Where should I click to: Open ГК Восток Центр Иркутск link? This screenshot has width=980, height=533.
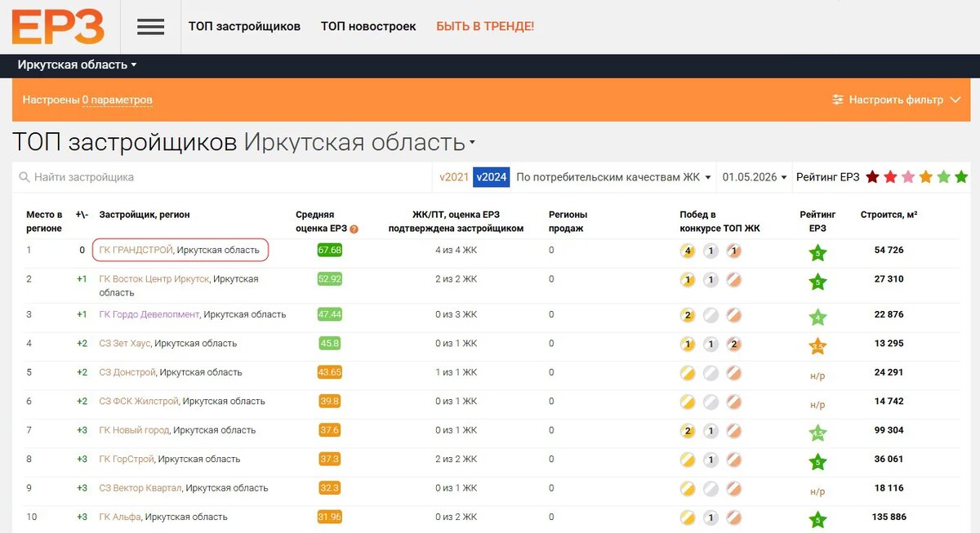click(x=154, y=279)
